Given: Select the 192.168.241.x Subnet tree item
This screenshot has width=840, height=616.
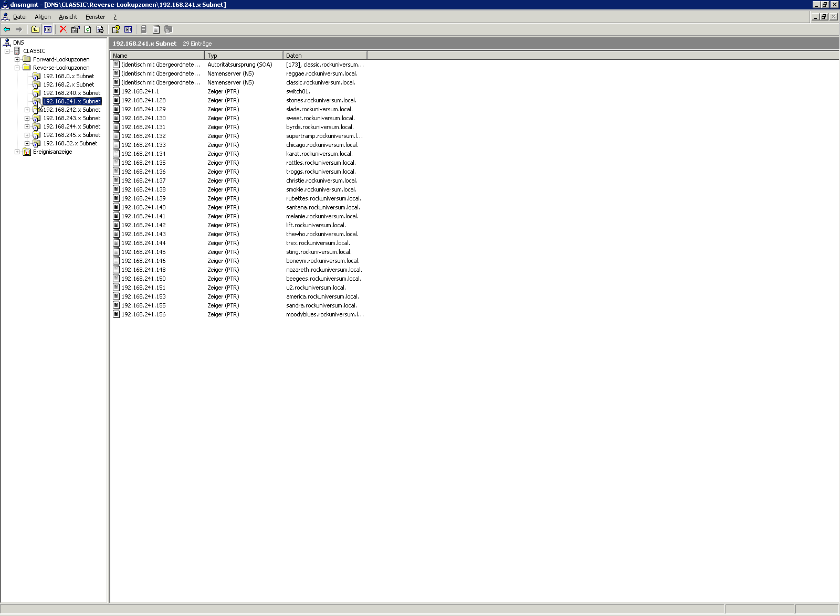Looking at the screenshot, I should (x=72, y=101).
